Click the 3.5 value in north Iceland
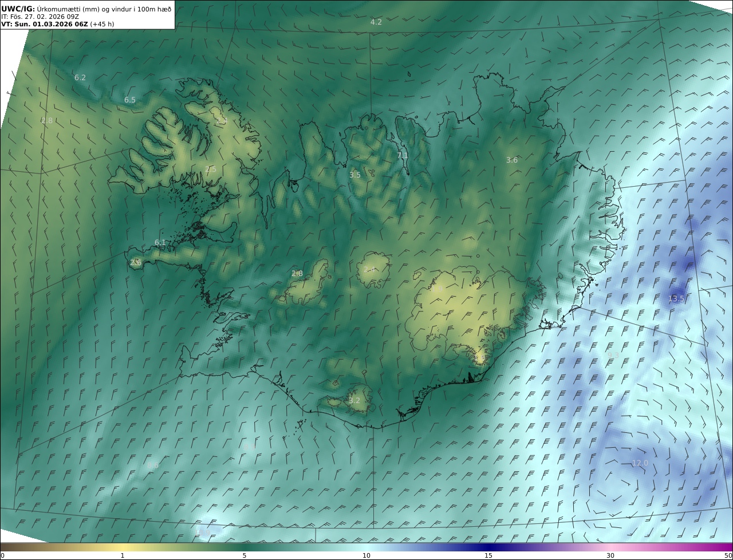This screenshot has height=560, width=733. [x=355, y=175]
